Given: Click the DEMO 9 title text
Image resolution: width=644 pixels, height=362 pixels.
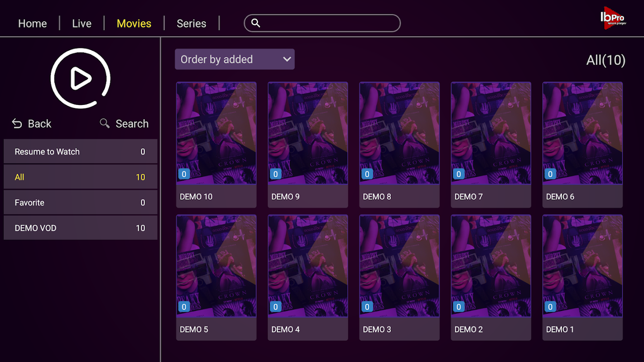Looking at the screenshot, I should point(285,196).
